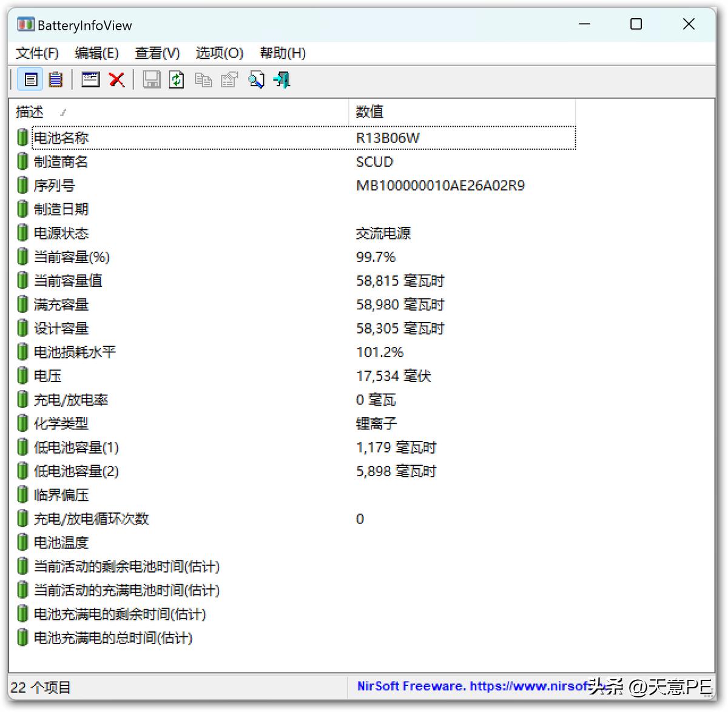Open the Find search tool

click(256, 79)
